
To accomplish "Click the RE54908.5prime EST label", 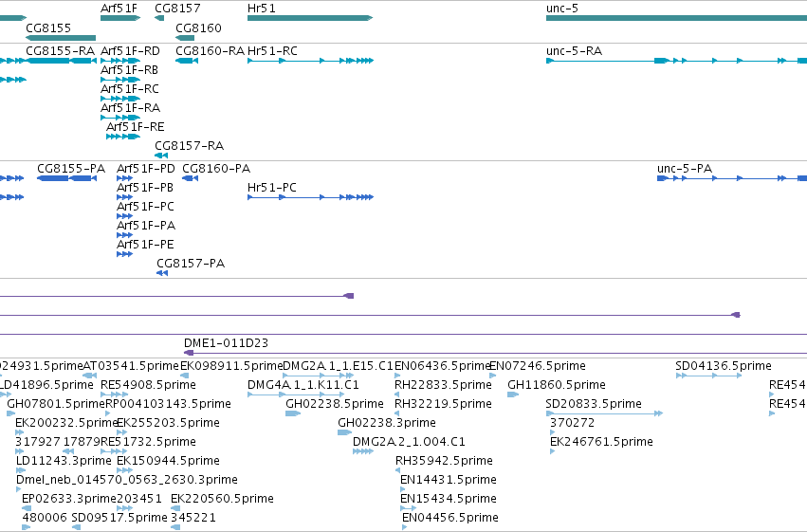I will [148, 385].
